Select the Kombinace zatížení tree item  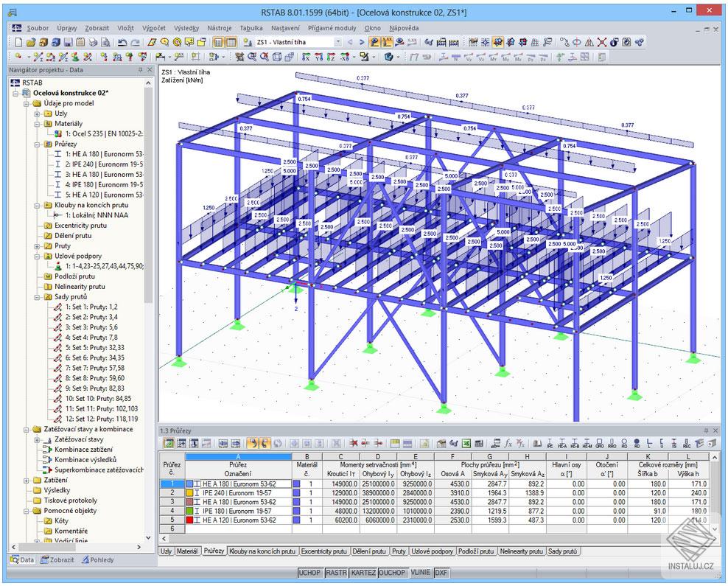(83, 450)
